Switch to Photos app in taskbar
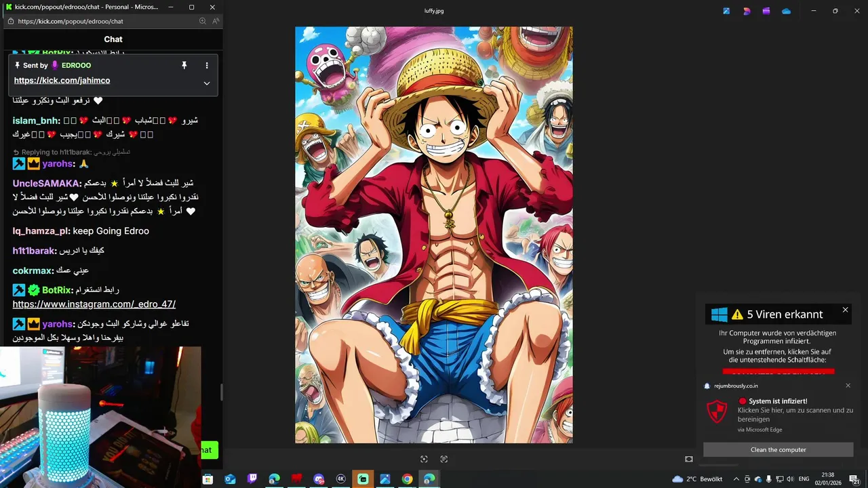The width and height of the screenshot is (868, 488). (x=385, y=479)
